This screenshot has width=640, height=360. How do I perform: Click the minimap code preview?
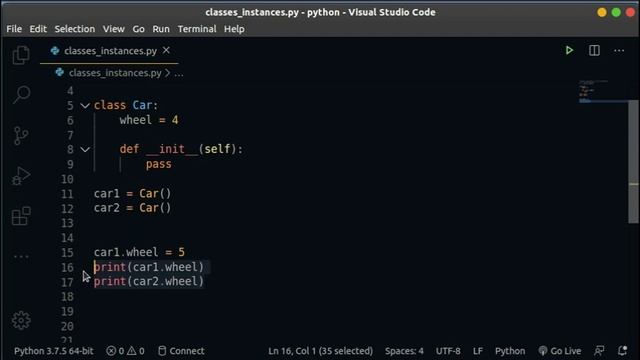[x=593, y=92]
